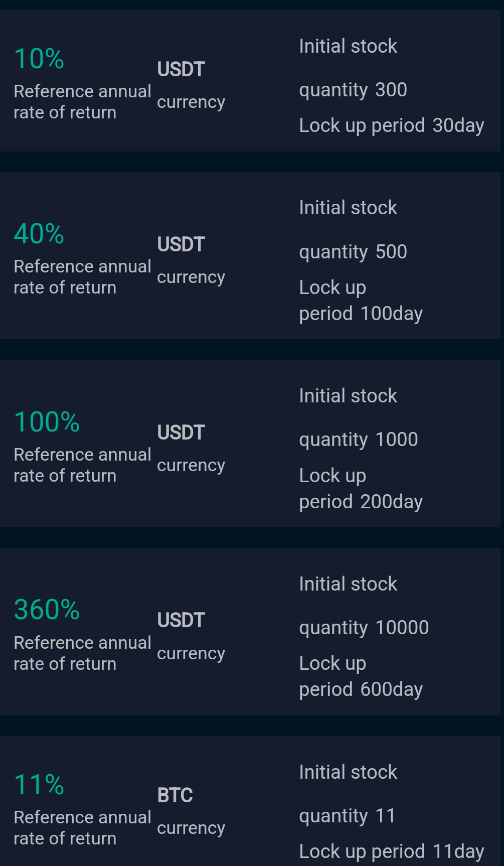Tap the 10% reference annual rate
The image size is (504, 866).
[x=39, y=59]
